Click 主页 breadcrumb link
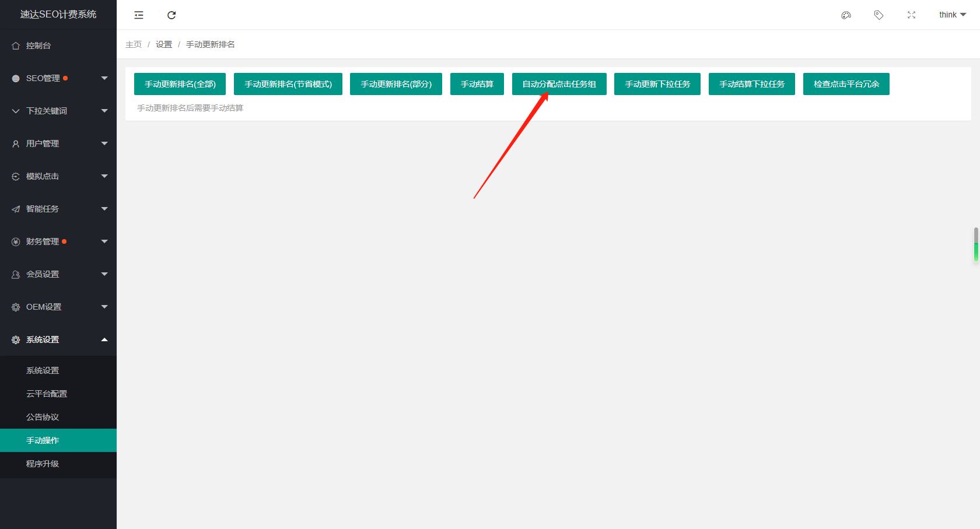Viewport: 980px width, 529px height. click(134, 44)
